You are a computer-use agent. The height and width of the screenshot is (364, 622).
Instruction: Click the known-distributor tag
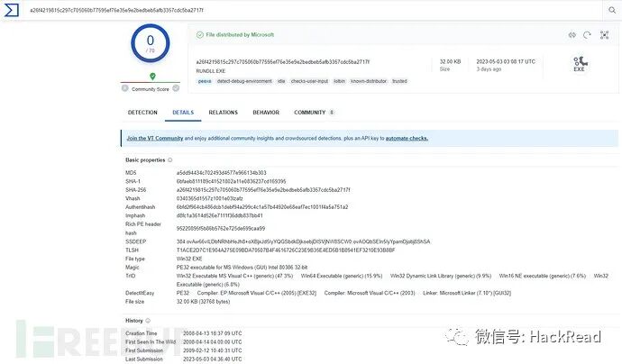(x=369, y=81)
